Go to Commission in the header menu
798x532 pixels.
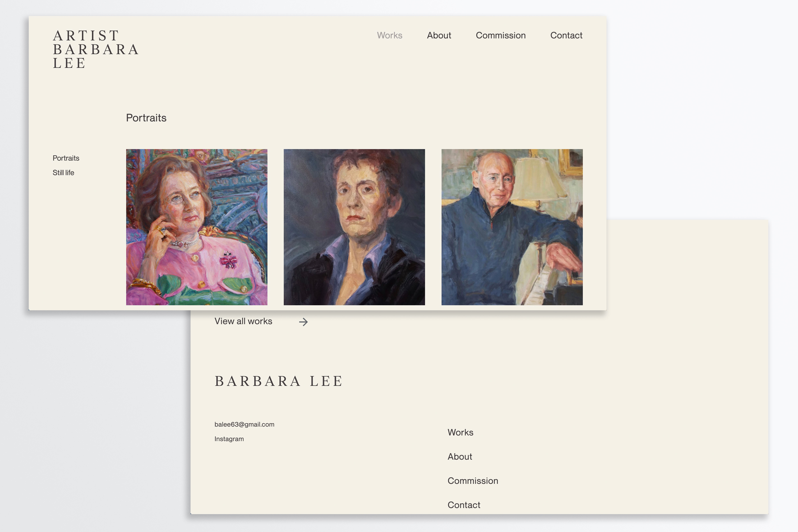501,35
